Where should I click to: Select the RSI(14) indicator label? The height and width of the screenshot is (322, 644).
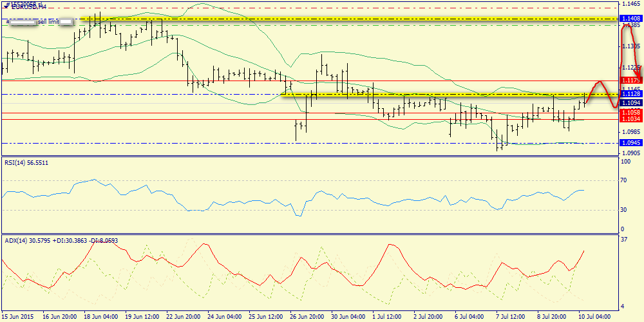(26, 163)
